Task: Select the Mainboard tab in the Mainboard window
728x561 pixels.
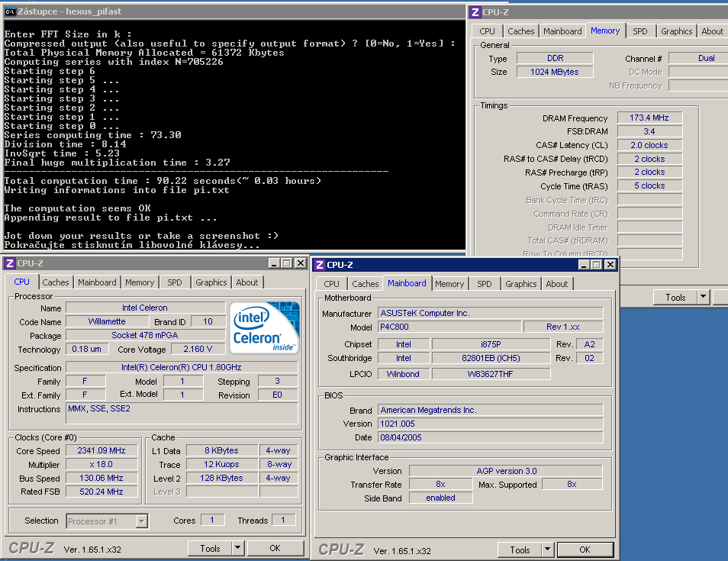Action: pos(407,283)
